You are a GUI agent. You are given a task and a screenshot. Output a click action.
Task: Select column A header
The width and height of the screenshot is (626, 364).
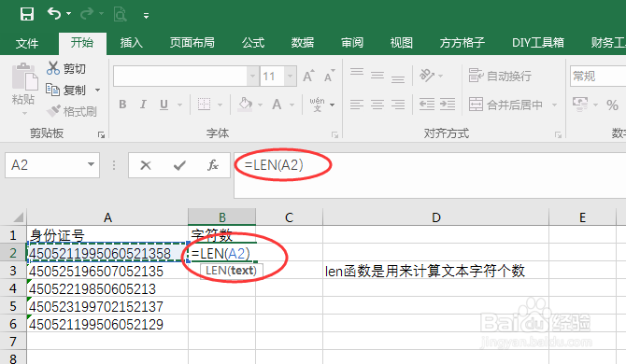point(107,217)
